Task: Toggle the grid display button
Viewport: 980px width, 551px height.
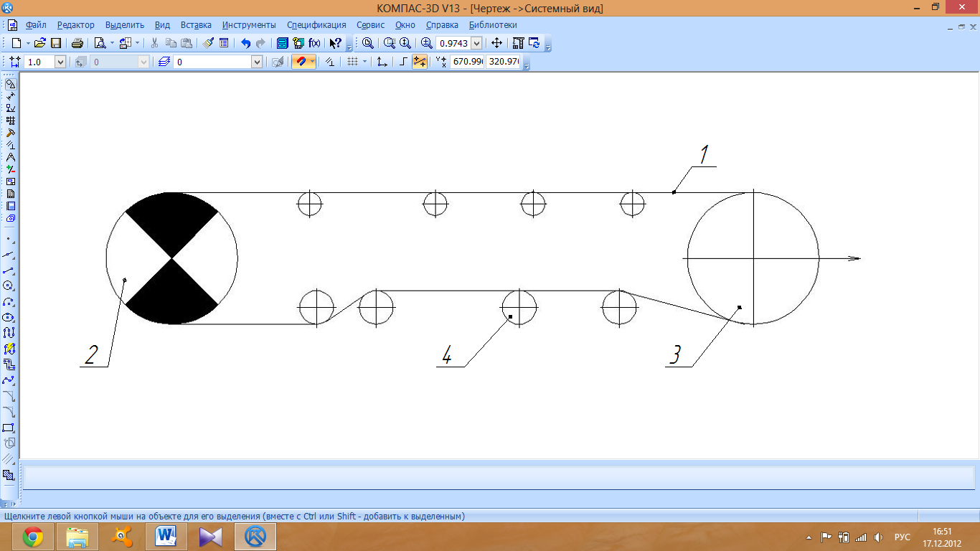Action: coord(352,62)
